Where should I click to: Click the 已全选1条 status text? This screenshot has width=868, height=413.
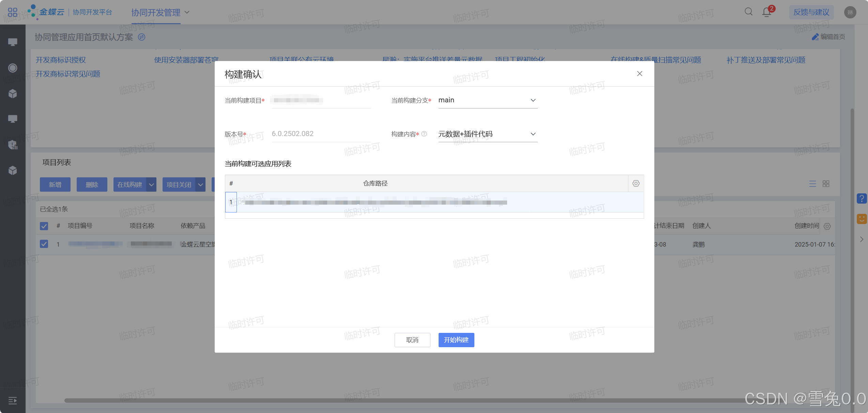click(54, 209)
